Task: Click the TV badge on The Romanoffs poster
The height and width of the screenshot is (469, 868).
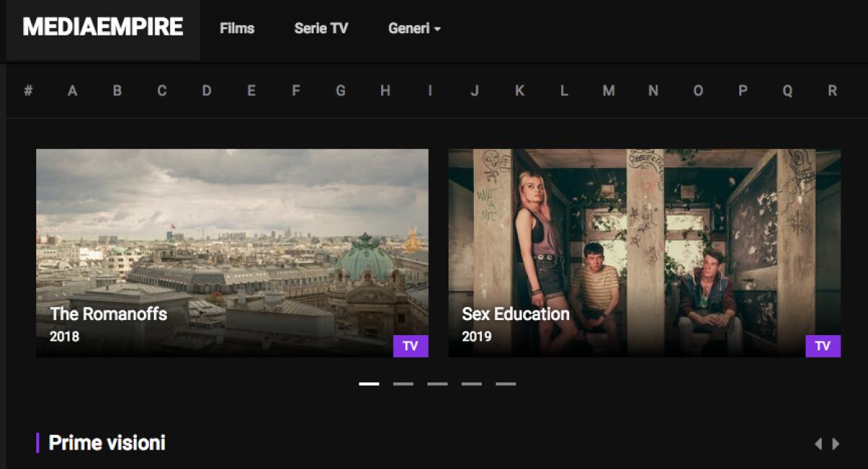Action: tap(410, 347)
